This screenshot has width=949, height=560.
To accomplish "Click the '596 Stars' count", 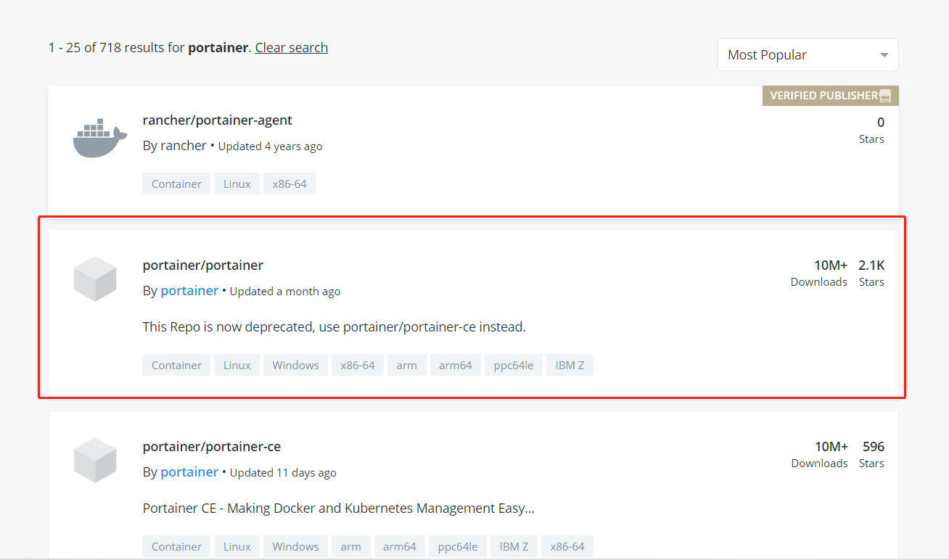I will coord(873,454).
